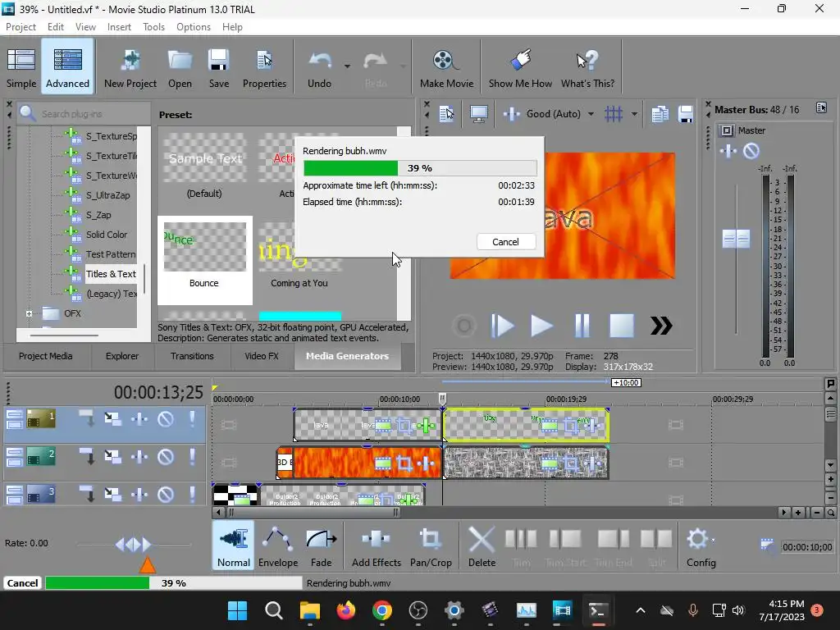Screen dimensions: 840x630
Task: Click the playback Rate slider handle
Action: click(133, 545)
